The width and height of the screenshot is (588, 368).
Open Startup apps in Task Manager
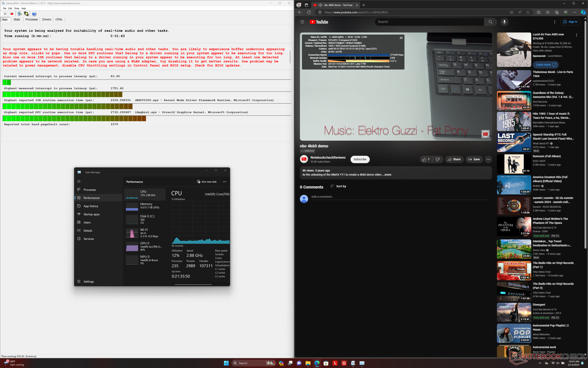pos(98,214)
